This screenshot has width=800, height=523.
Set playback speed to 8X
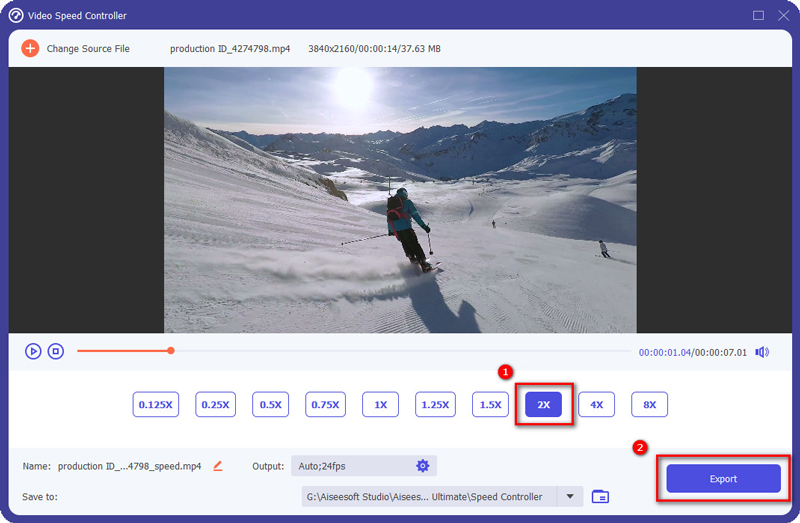click(649, 405)
